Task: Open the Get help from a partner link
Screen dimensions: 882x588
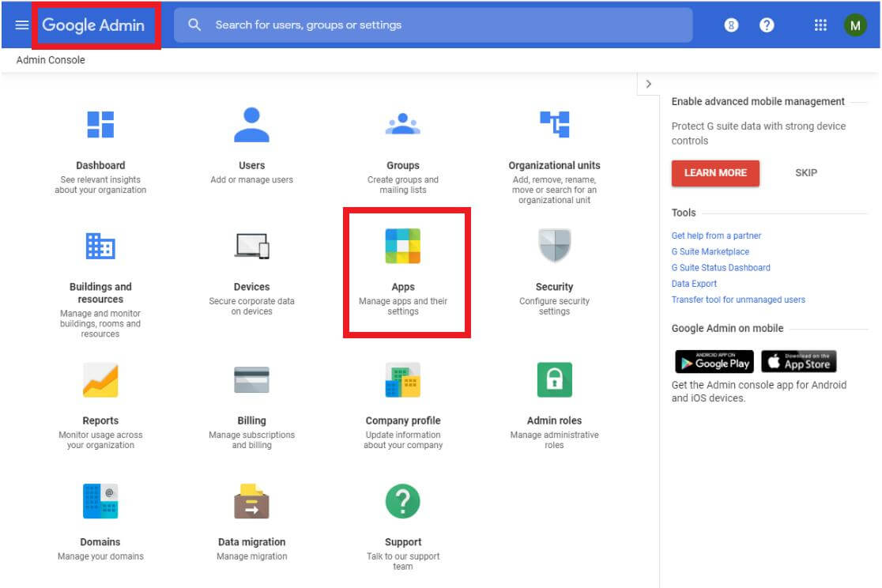Action: 716,236
